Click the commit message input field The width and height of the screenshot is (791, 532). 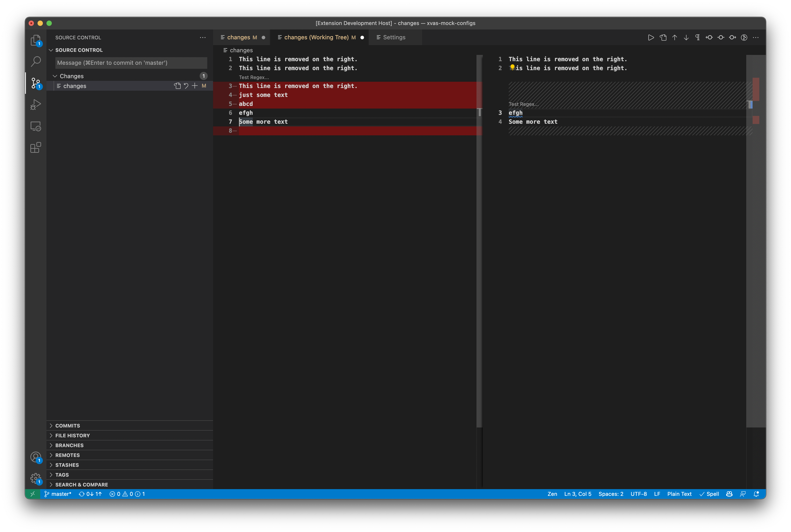click(x=131, y=63)
